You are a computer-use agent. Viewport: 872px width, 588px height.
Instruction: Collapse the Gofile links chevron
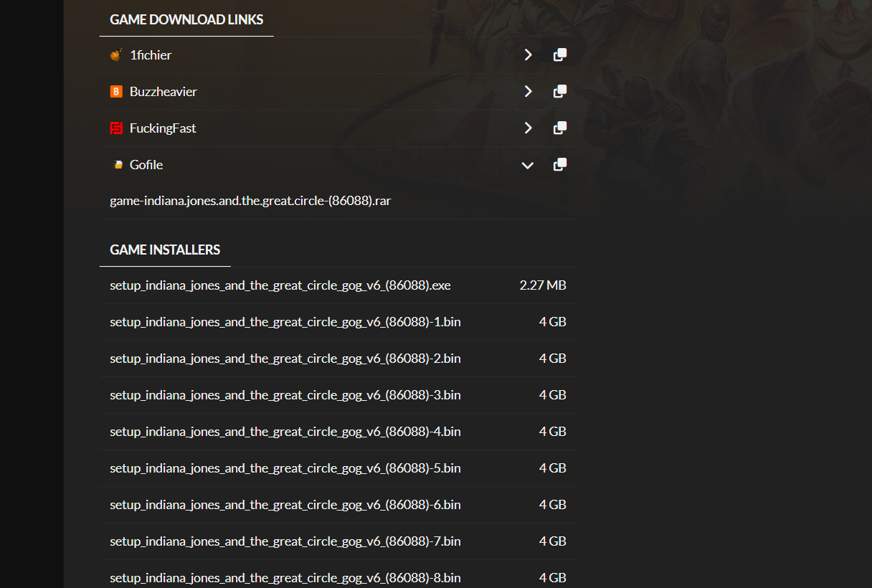[528, 165]
